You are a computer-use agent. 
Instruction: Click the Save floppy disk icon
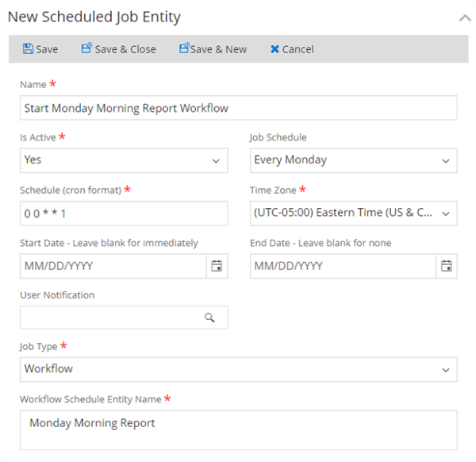click(x=29, y=49)
